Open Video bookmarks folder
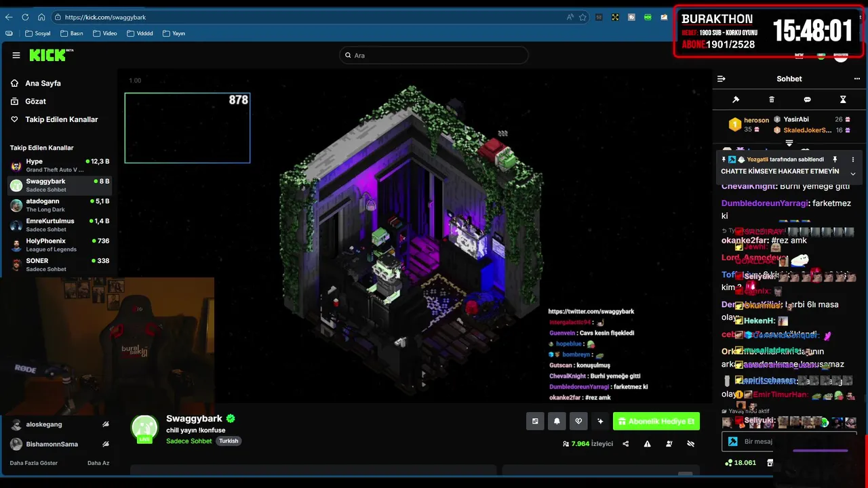Screen dimensions: 868x488 [105, 33]
